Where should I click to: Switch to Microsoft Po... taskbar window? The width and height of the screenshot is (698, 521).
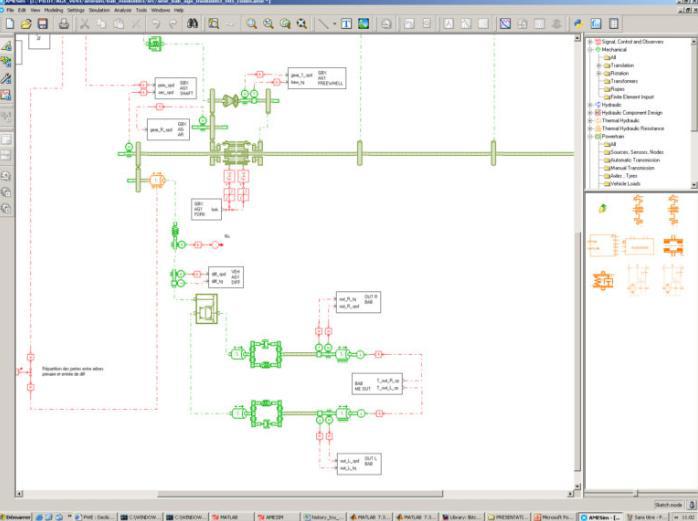553,517
